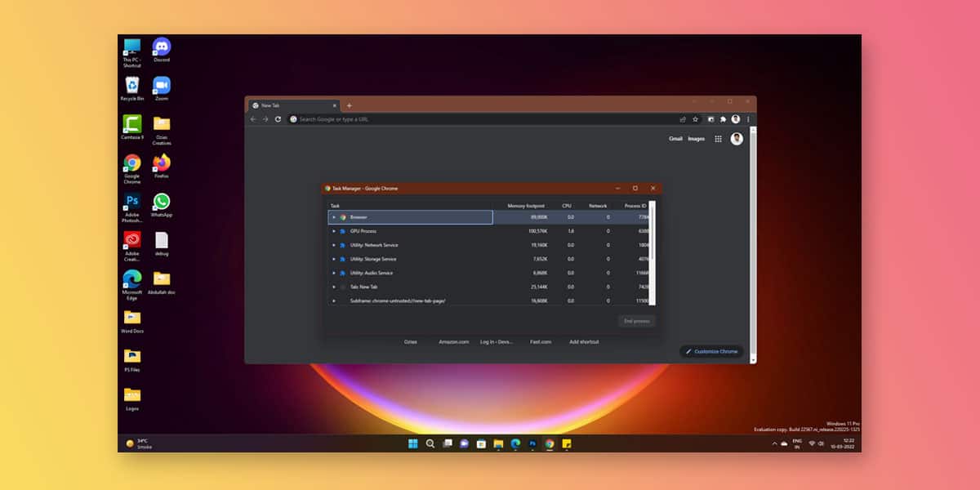Open the Ozias Creatives folder

click(162, 129)
